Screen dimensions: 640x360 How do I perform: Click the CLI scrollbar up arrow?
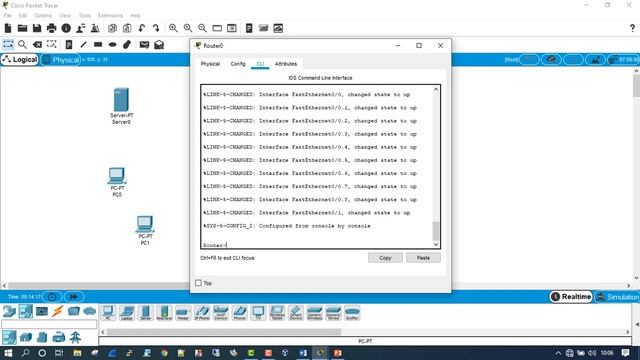(x=436, y=89)
